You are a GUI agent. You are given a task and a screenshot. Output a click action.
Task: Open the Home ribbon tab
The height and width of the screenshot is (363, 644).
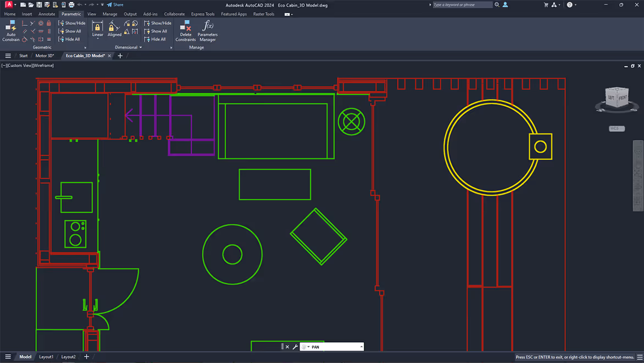(x=10, y=14)
